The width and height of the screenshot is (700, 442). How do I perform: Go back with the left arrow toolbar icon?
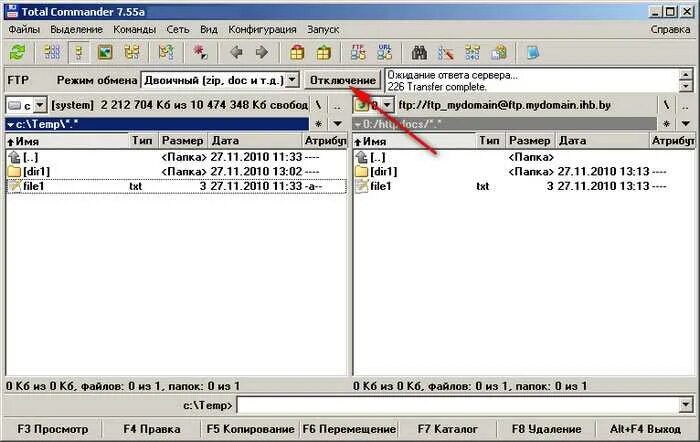tap(236, 53)
